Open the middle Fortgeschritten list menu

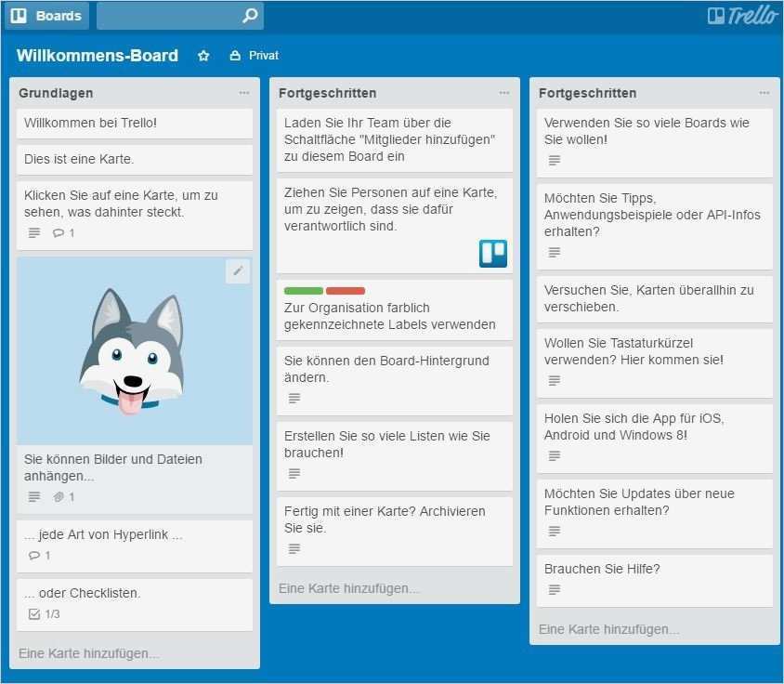coord(504,93)
